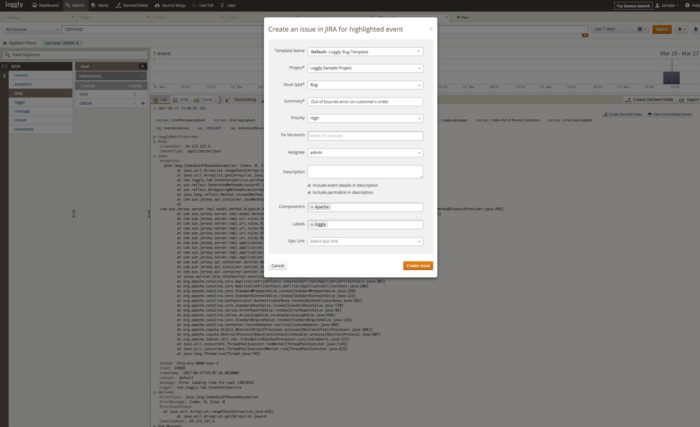Remove the loggly label tag

(312, 224)
